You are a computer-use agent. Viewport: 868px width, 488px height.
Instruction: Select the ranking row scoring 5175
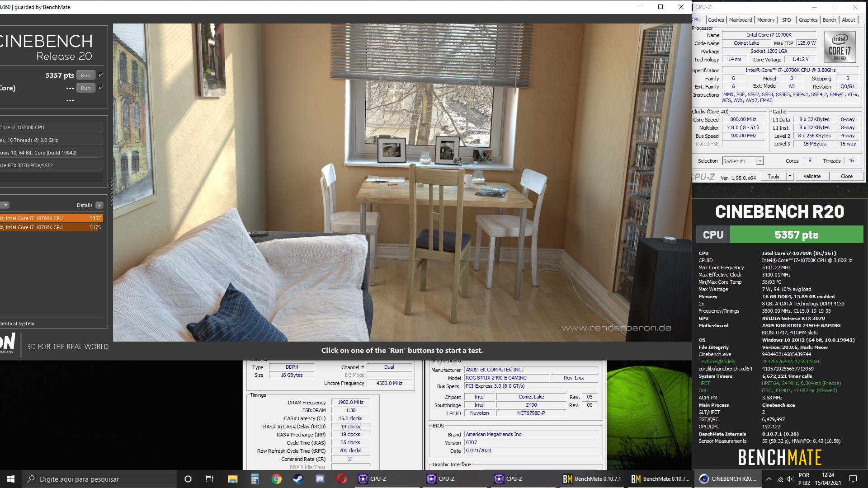tap(52, 227)
